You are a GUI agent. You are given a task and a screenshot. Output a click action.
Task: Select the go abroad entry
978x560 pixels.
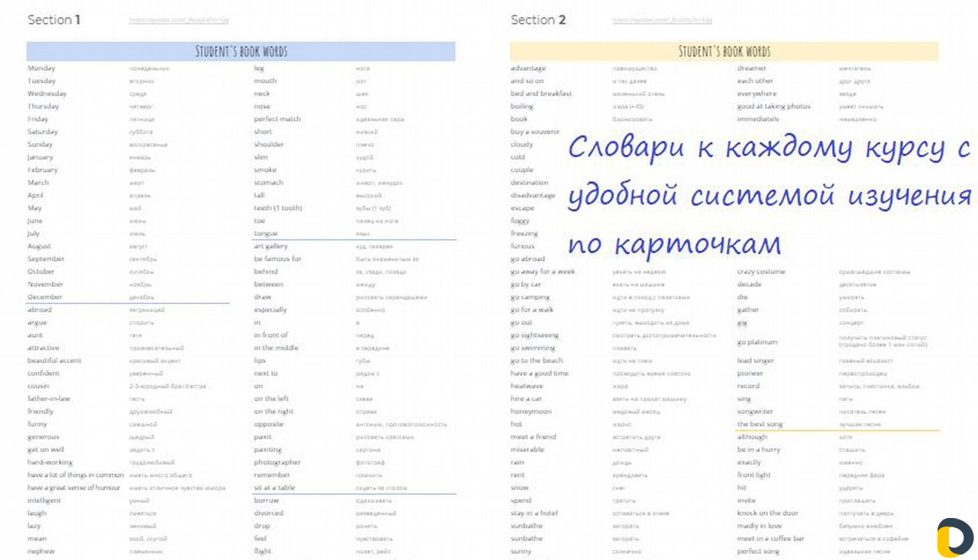529,258
